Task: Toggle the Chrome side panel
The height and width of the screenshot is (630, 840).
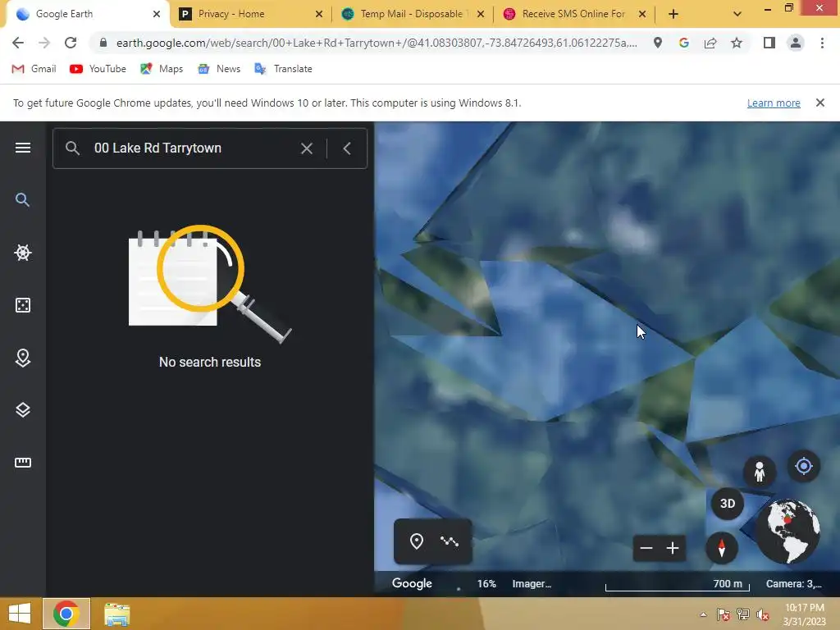Action: point(769,43)
